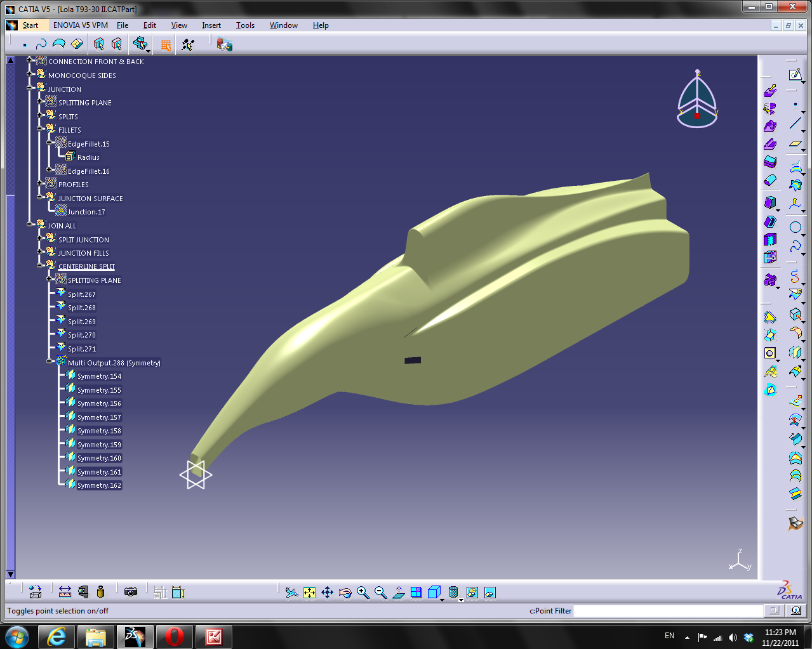
Task: Toggle the orange Work on Support grid
Action: (x=166, y=44)
